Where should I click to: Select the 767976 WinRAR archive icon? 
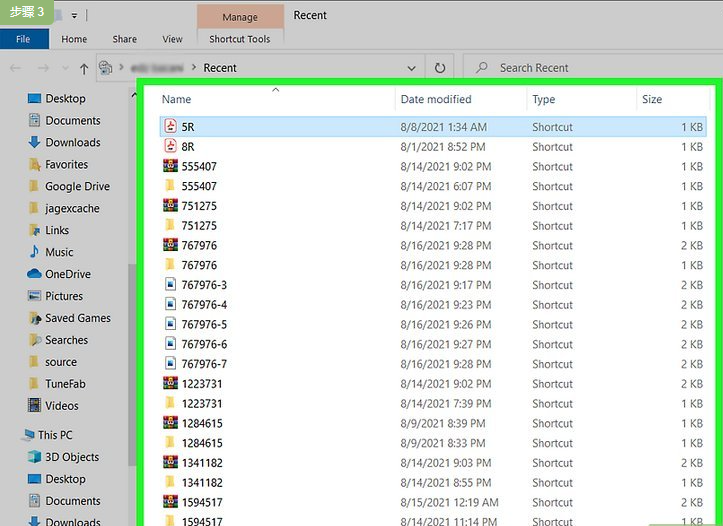[x=171, y=245]
